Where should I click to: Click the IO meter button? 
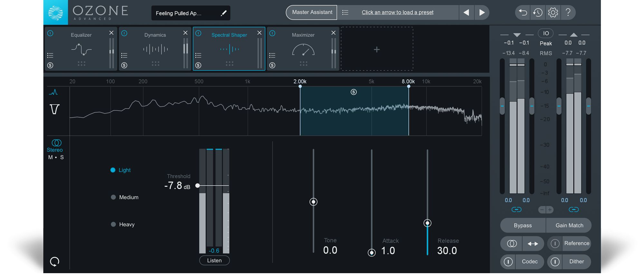point(546,34)
